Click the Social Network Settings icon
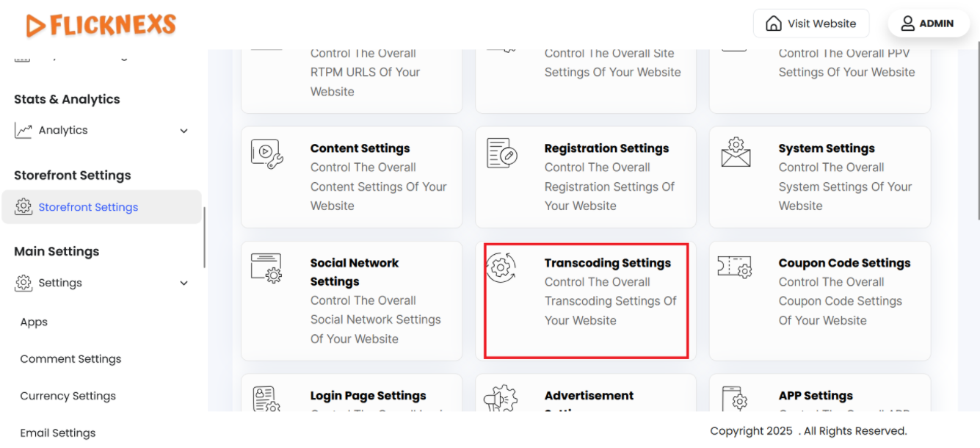Screen dimensions: 980x448 coord(266,268)
